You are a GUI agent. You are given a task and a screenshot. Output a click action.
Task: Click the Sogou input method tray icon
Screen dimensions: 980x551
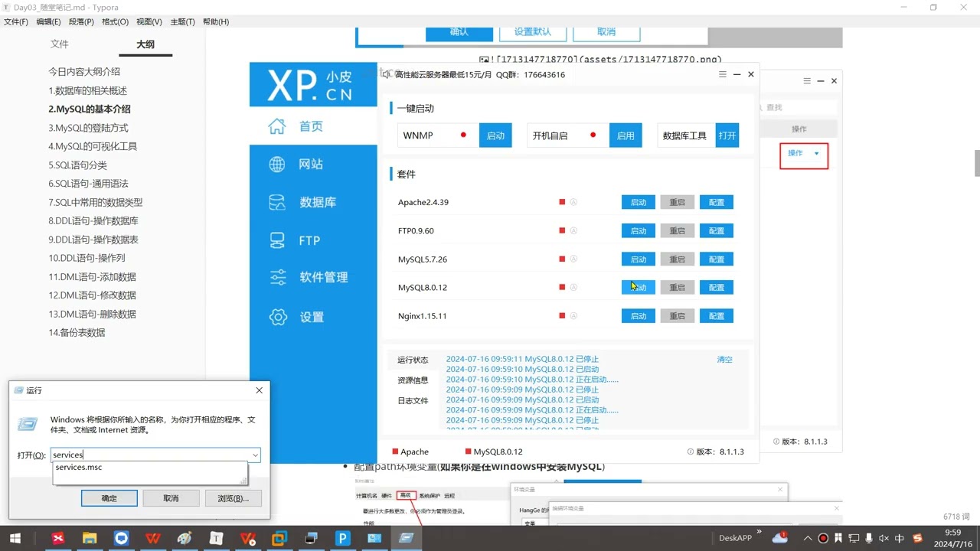(917, 538)
